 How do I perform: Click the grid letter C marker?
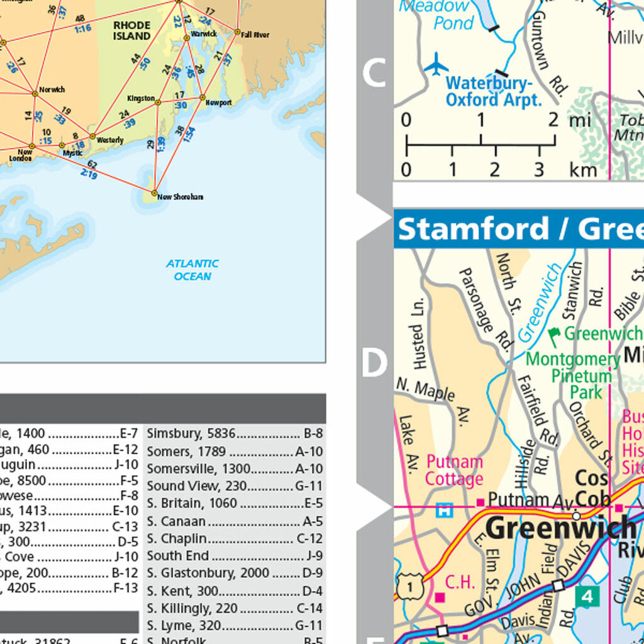click(x=374, y=73)
